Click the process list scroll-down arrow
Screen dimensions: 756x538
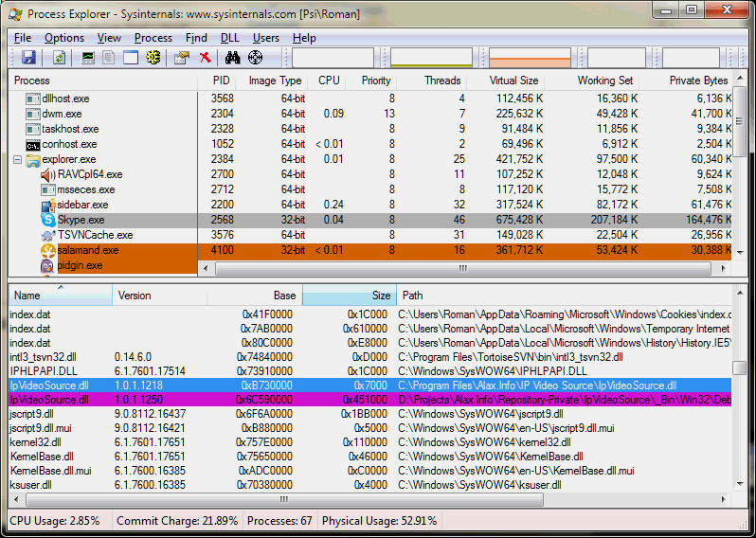pyautogui.click(x=740, y=253)
